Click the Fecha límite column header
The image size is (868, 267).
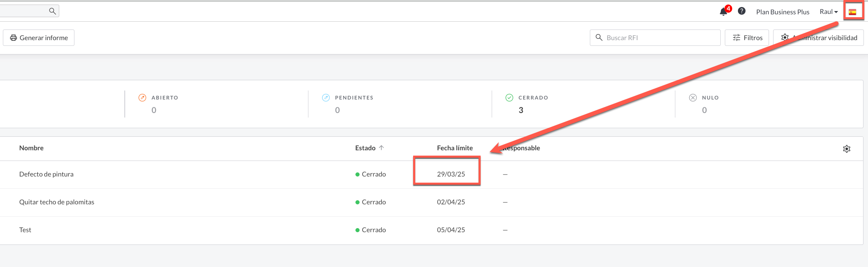454,148
